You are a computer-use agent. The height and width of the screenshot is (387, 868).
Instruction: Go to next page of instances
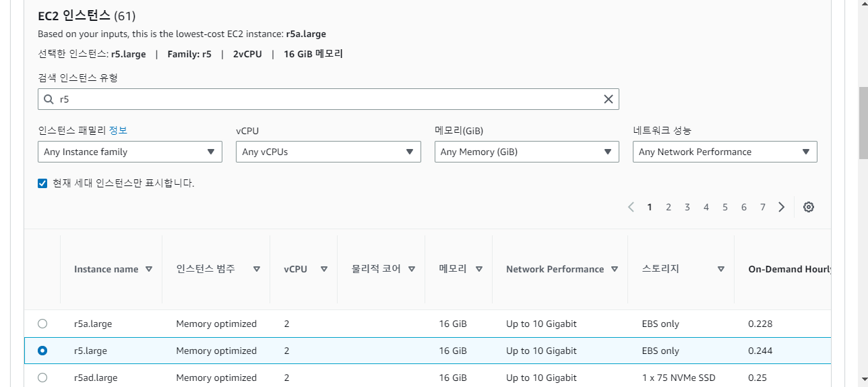pyautogui.click(x=781, y=207)
